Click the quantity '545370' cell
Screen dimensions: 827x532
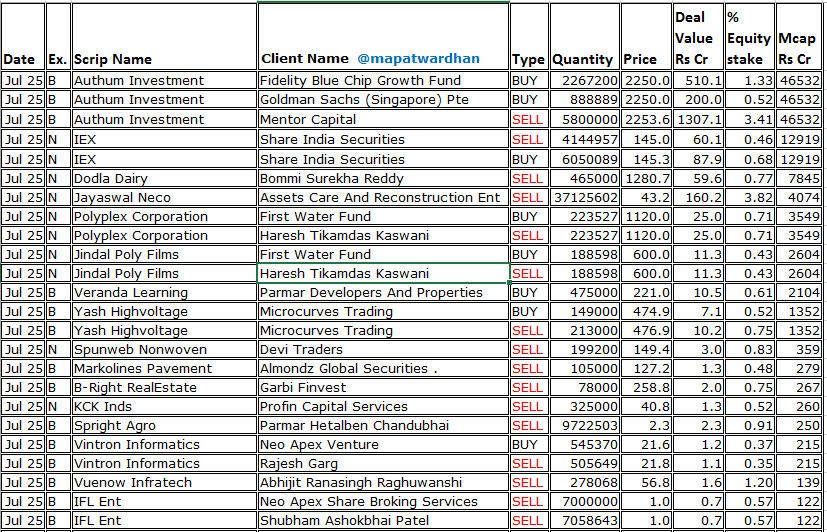pos(584,444)
